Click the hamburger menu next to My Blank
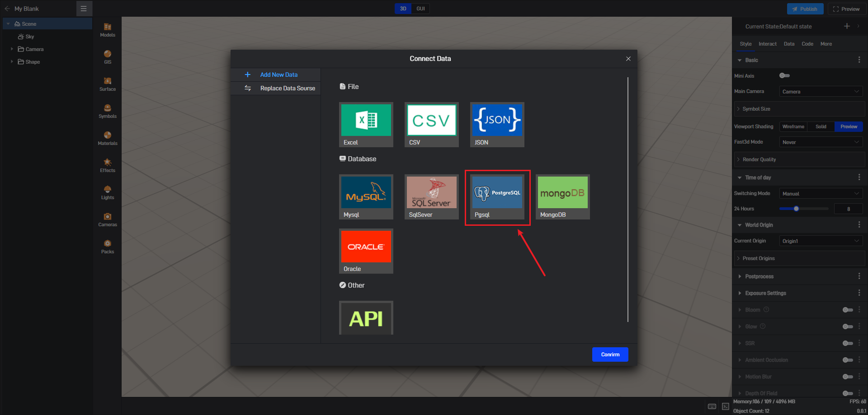 pyautogui.click(x=84, y=9)
